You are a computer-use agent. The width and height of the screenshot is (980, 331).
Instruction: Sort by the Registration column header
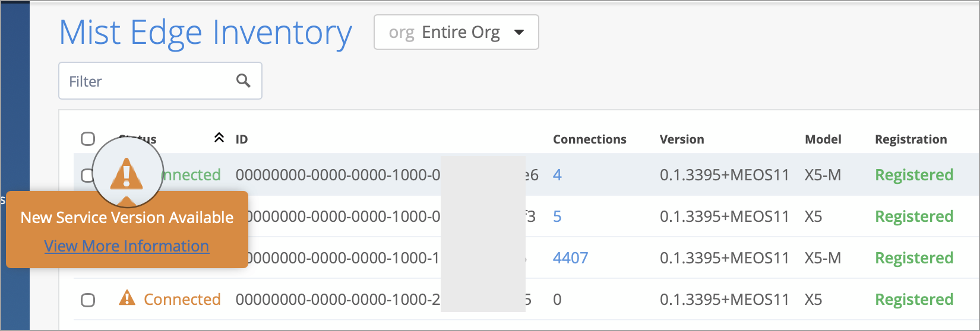pos(911,139)
